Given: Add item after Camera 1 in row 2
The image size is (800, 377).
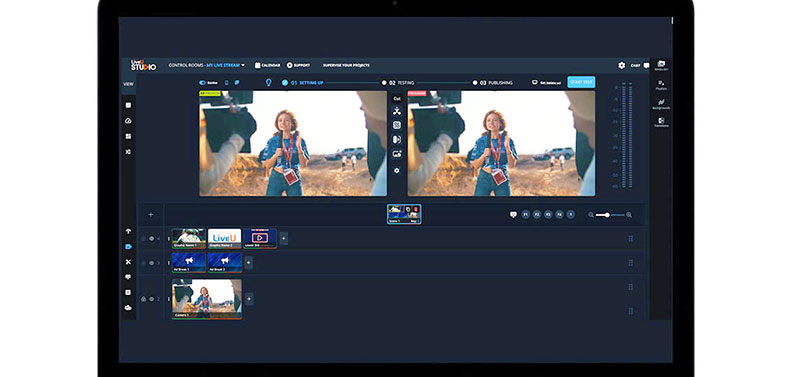Looking at the screenshot, I should pos(249,299).
